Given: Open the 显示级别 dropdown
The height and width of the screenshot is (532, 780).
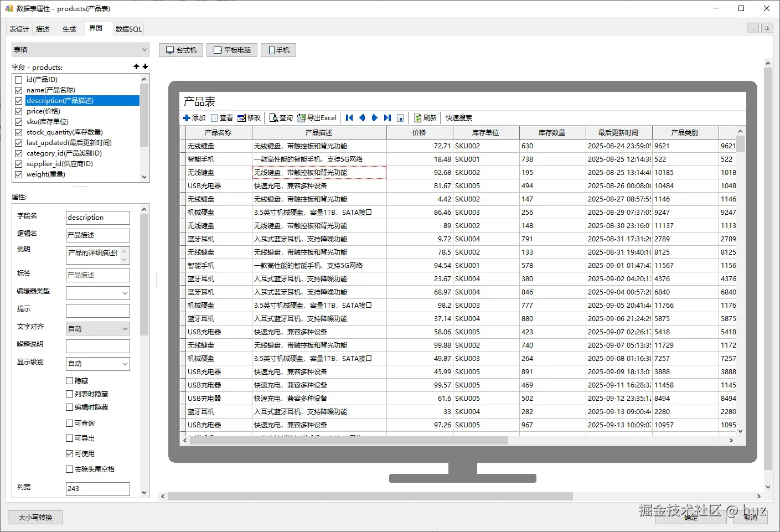Looking at the screenshot, I should pyautogui.click(x=98, y=364).
